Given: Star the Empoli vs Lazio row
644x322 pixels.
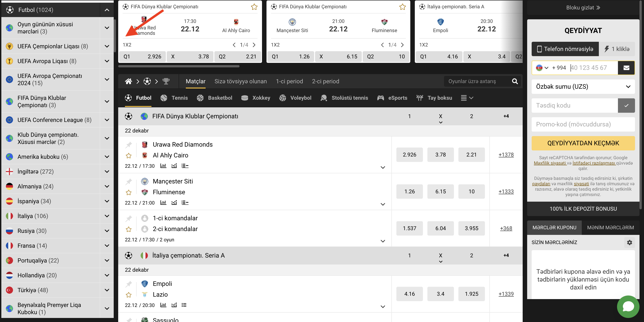Looking at the screenshot, I should [129, 295].
